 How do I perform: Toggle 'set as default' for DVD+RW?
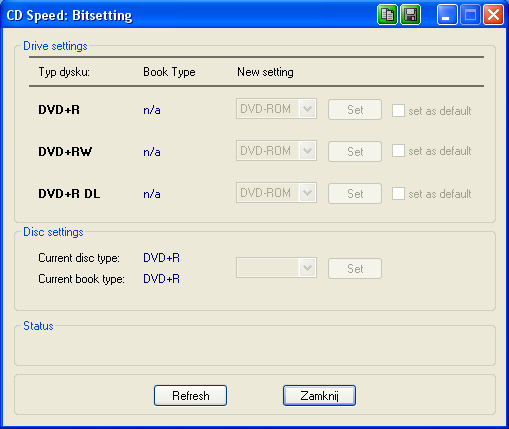point(398,151)
